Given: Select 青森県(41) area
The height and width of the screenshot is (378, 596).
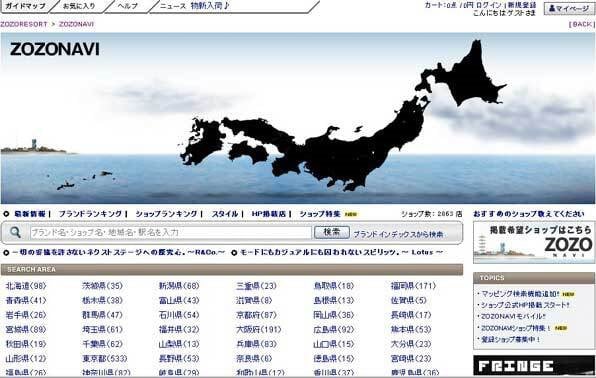Looking at the screenshot, I should tap(26, 300).
